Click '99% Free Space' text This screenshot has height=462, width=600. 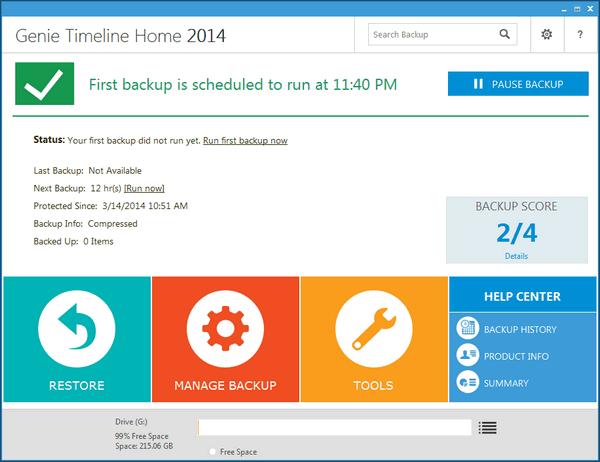pyautogui.click(x=142, y=436)
